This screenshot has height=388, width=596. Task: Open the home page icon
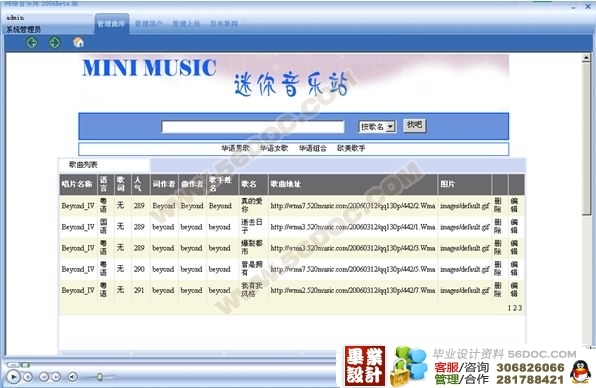[78, 42]
